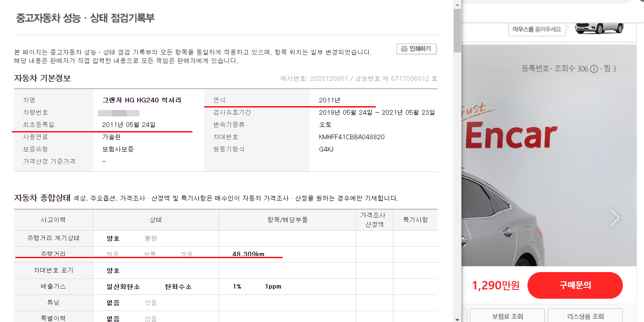Click the 등록번호 · 조회수 306 text
The width and height of the screenshot is (644, 322).
555,69
